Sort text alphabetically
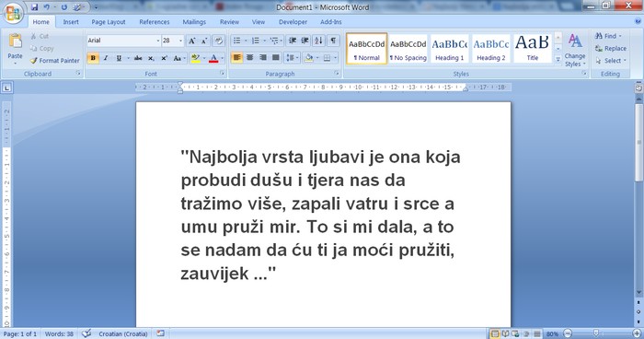Viewport: 644px width, 339px height. coord(318,41)
